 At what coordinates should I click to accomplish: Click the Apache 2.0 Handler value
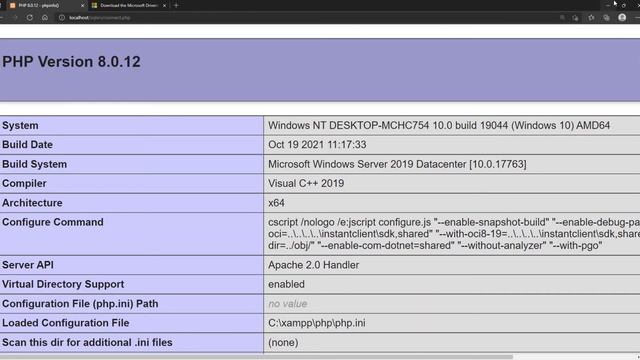pyautogui.click(x=313, y=265)
